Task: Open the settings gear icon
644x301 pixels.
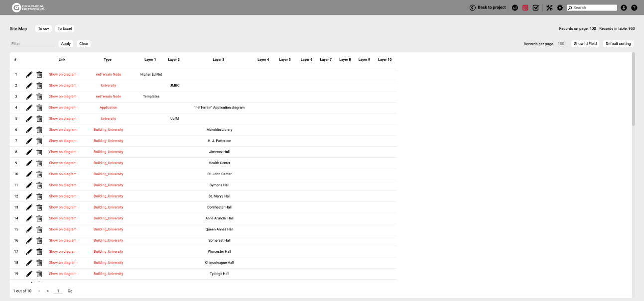Action: click(560, 7)
